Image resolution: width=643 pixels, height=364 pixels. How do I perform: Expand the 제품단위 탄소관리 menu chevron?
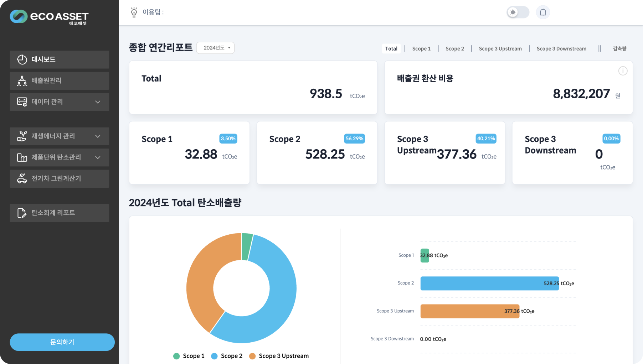tap(98, 157)
